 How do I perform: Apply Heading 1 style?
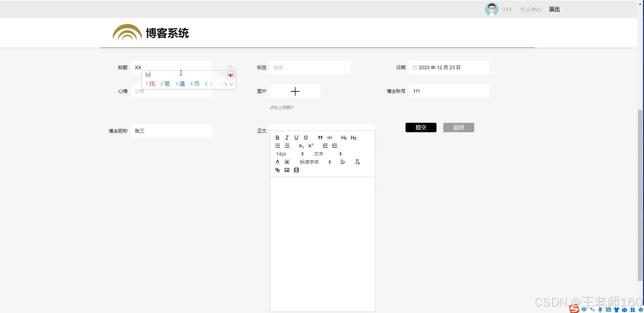coord(344,138)
